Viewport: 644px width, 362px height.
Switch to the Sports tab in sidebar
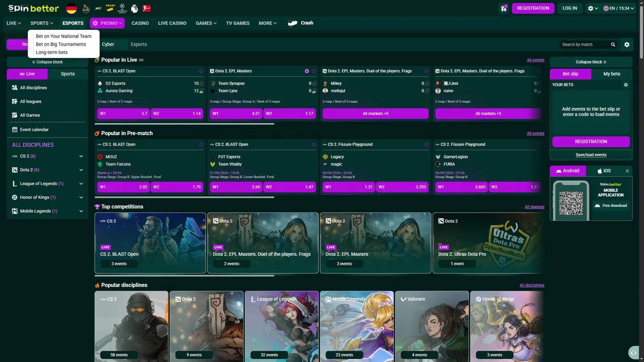68,74
